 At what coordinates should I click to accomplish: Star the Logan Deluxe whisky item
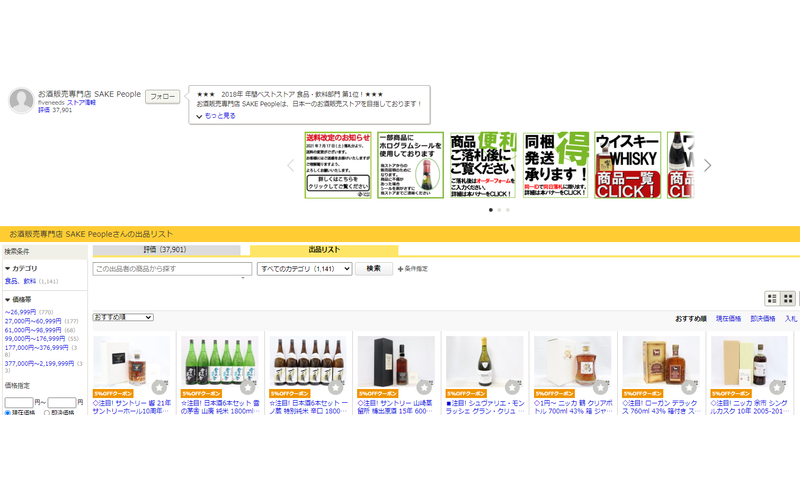tap(689, 387)
